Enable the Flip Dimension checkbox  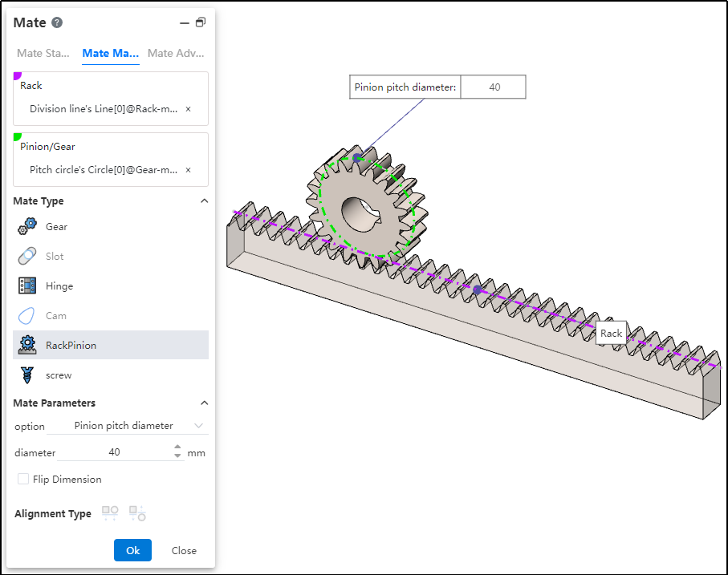pos(23,480)
